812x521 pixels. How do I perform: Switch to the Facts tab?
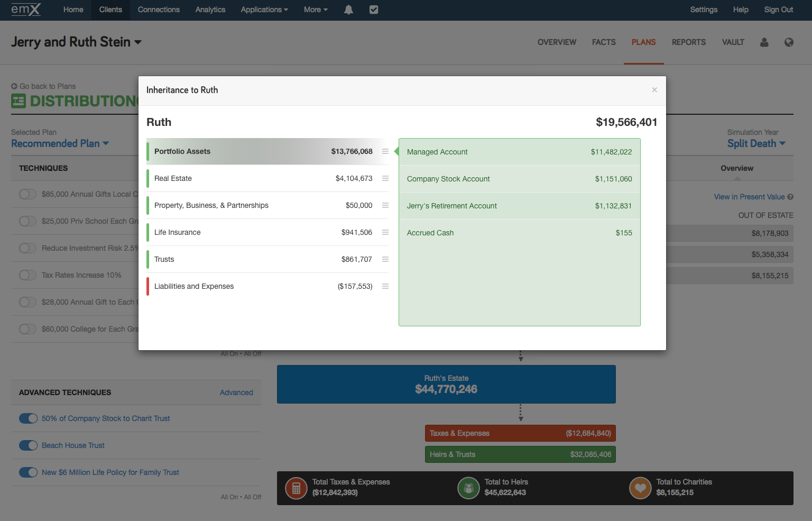[x=604, y=42]
